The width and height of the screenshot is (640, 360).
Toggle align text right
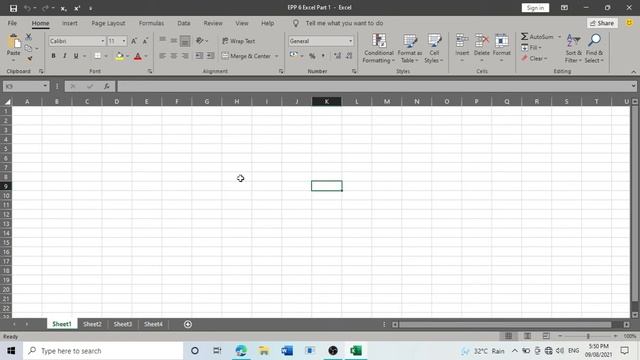pos(185,56)
